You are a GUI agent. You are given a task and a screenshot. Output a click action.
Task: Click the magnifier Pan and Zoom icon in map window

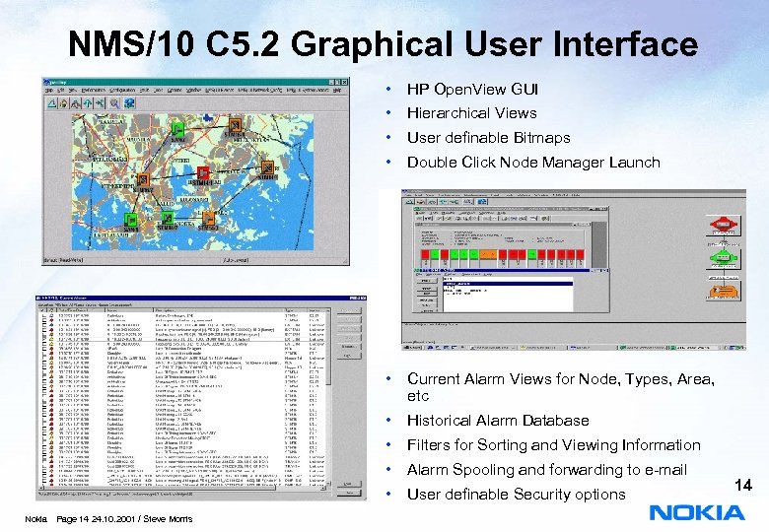(x=114, y=103)
